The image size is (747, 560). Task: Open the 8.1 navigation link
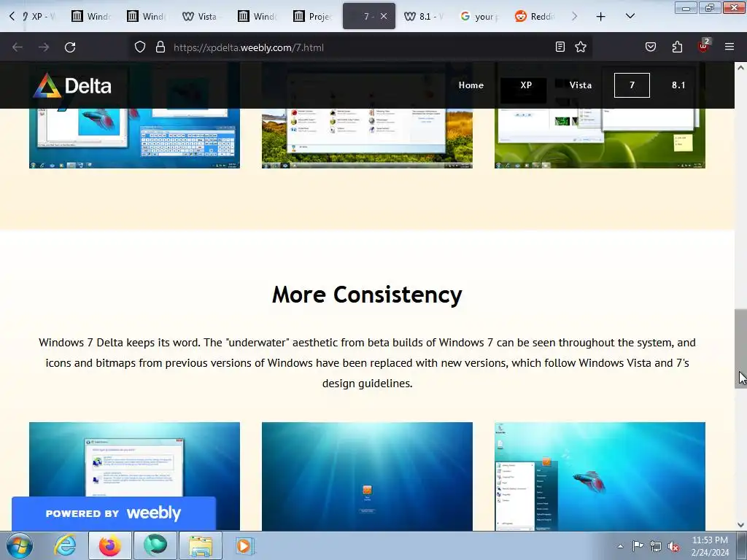(678, 85)
